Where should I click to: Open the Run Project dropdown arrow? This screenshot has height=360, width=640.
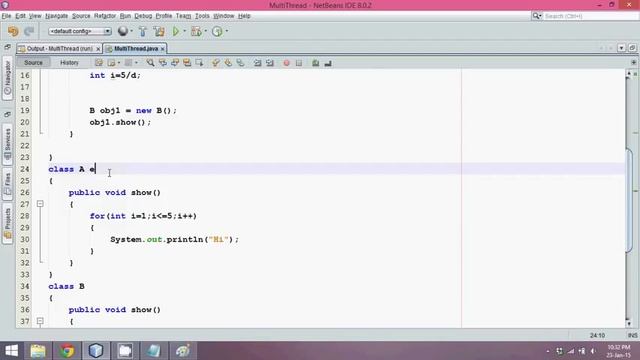tap(184, 31)
